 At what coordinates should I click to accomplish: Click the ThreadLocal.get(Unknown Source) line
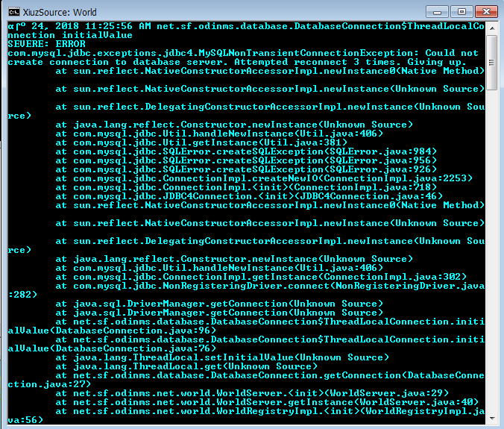pyautogui.click(x=186, y=366)
